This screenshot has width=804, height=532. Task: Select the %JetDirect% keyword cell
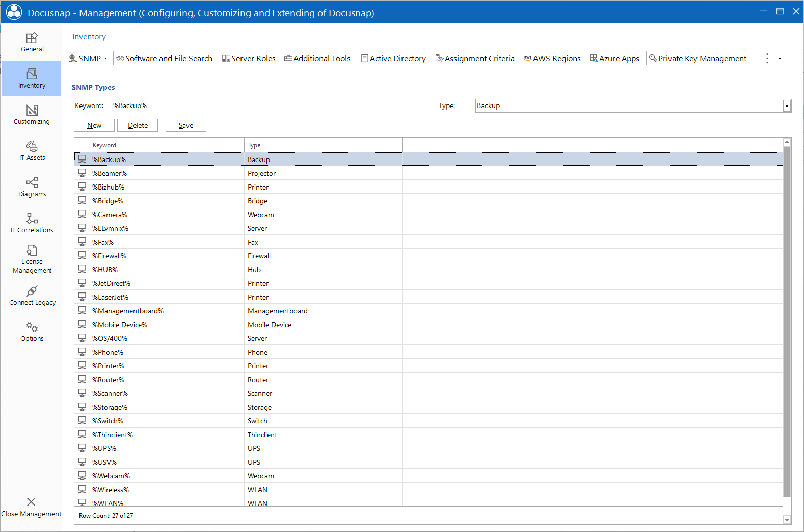tap(167, 283)
